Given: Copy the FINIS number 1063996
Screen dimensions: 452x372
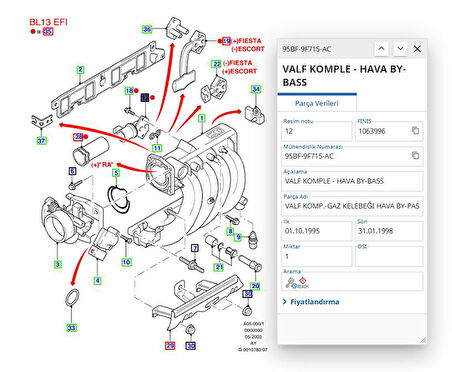Looking at the screenshot, I should [x=415, y=131].
